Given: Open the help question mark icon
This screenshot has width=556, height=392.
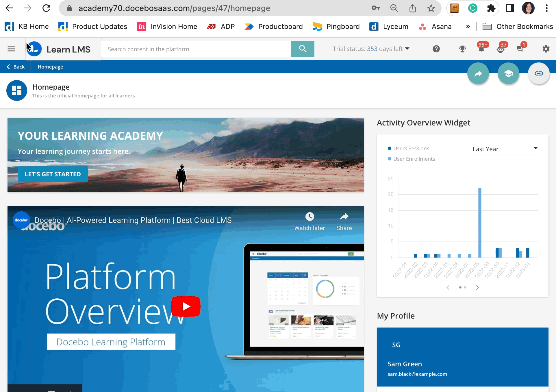Looking at the screenshot, I should coord(436,49).
